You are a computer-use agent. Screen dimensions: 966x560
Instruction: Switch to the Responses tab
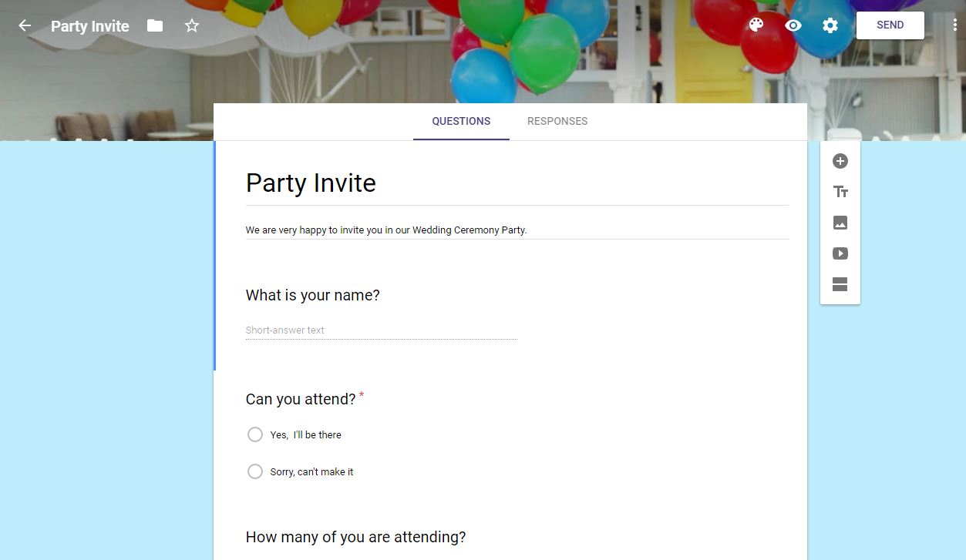coord(557,121)
